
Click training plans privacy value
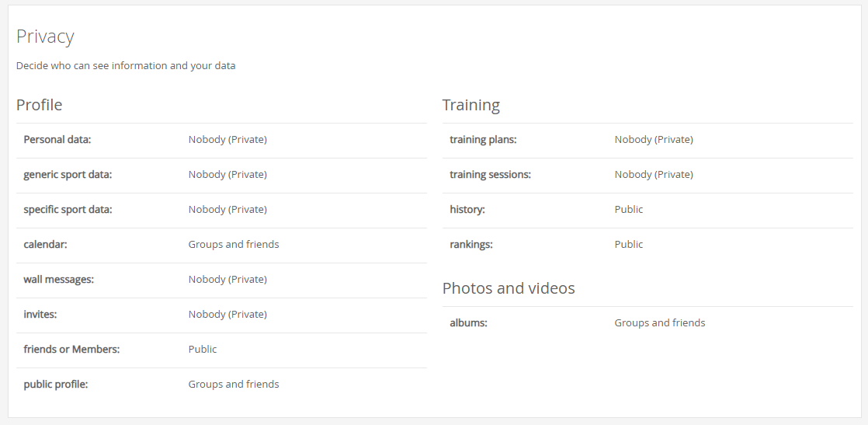coord(653,140)
